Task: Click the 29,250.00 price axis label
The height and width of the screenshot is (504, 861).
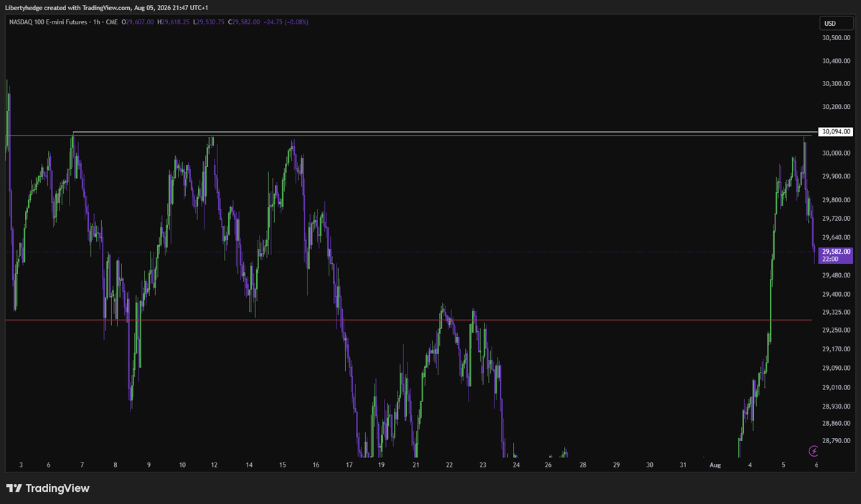Action: pyautogui.click(x=837, y=331)
